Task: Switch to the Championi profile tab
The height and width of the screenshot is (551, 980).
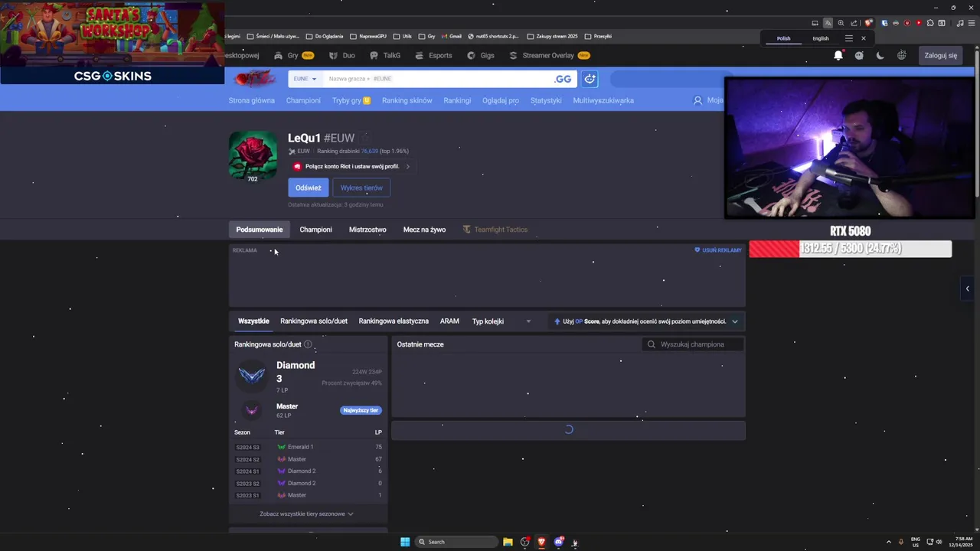Action: 315,230
